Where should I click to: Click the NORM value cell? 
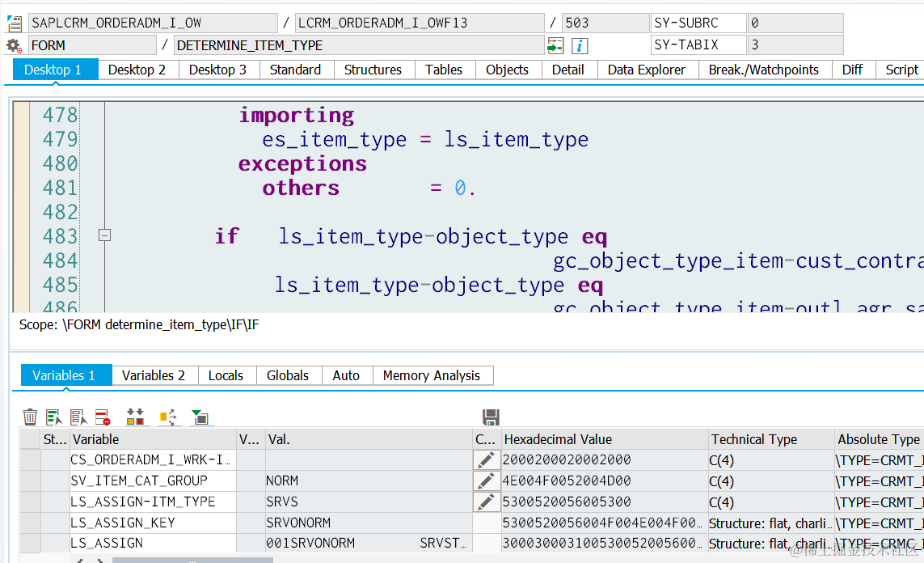[369, 481]
